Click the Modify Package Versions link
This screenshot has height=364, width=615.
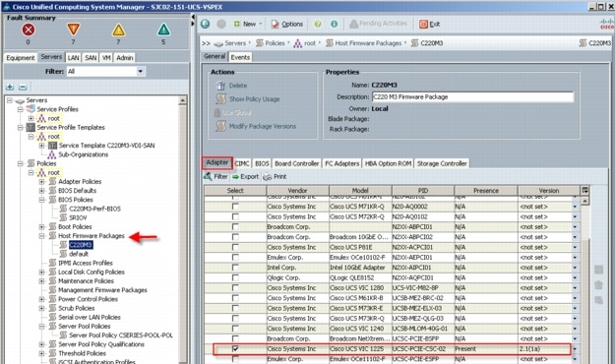(x=263, y=126)
